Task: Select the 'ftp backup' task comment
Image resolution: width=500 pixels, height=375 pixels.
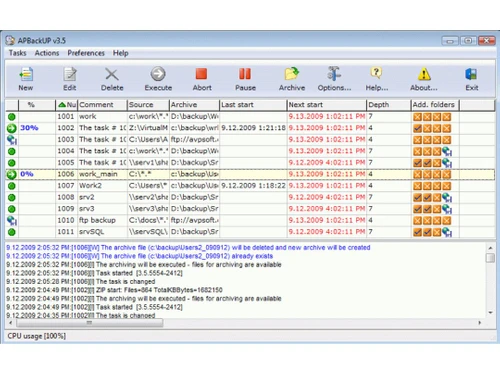Action: [x=97, y=220]
